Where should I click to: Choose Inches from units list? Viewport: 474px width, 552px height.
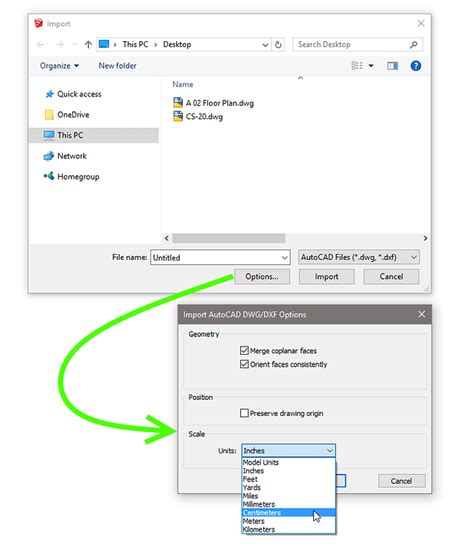(x=288, y=471)
